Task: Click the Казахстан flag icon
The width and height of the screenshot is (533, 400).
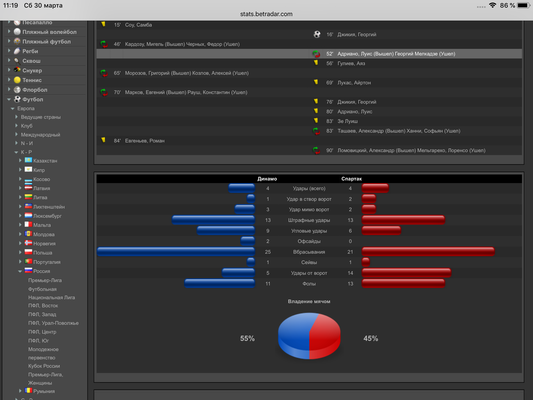Action: tap(28, 160)
